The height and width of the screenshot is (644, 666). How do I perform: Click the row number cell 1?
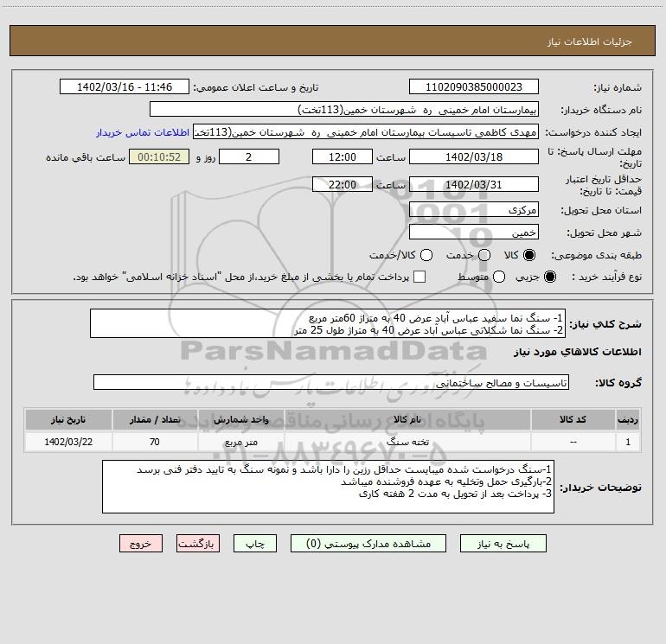click(x=628, y=442)
